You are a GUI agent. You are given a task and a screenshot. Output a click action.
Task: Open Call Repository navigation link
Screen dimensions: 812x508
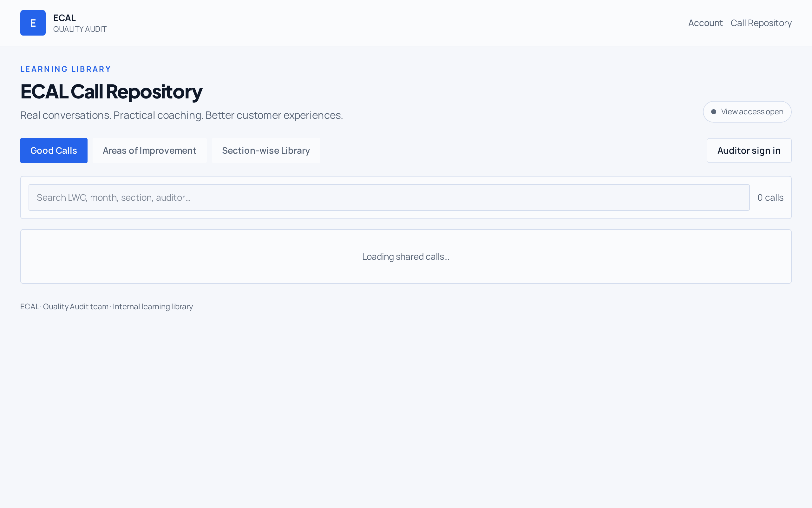(761, 23)
